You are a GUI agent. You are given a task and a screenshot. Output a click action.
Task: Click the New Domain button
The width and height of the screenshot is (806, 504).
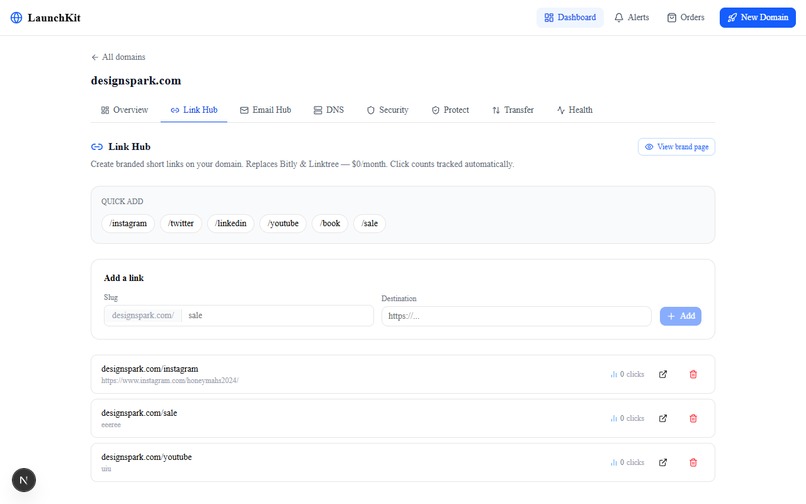[x=758, y=17]
